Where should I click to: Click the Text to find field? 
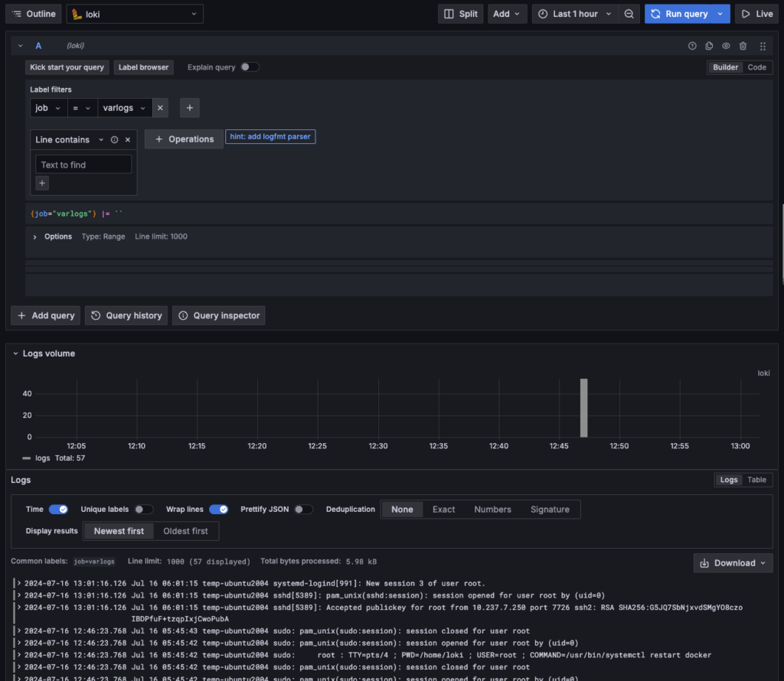tap(83, 165)
